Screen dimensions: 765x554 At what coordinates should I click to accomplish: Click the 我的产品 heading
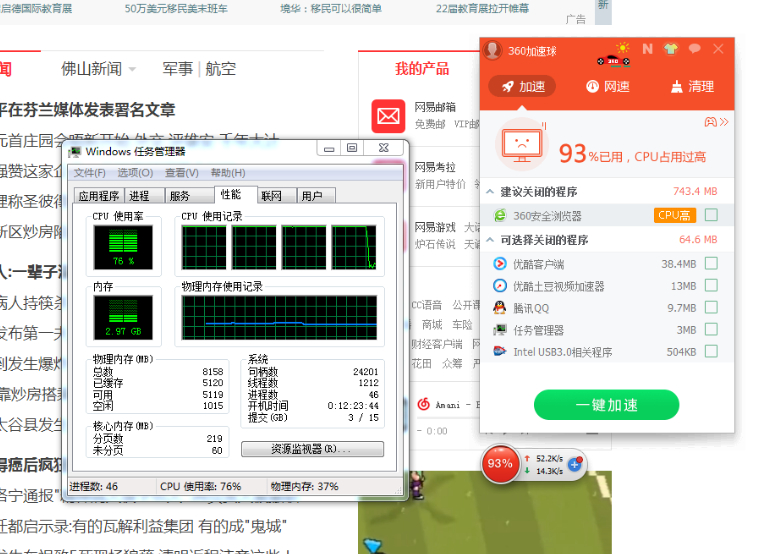click(422, 68)
